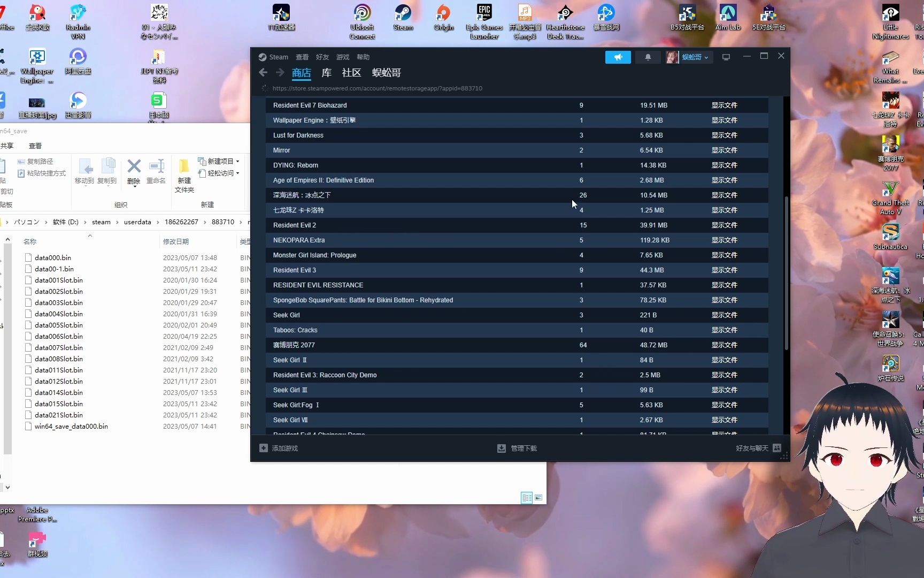Click 粘贴快捷方式 paste shortcut button
Screen dimensions: 924x578
[x=42, y=173]
